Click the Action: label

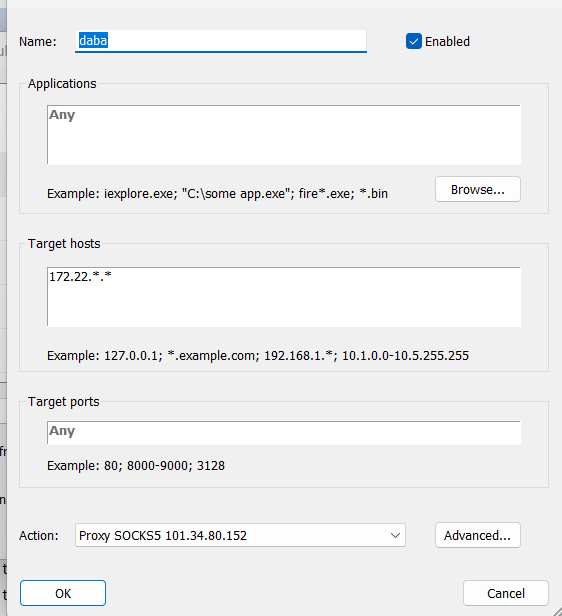point(39,535)
